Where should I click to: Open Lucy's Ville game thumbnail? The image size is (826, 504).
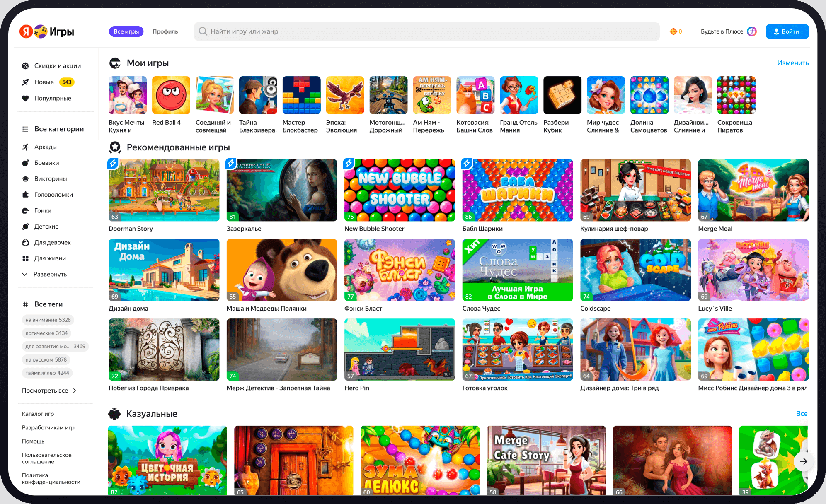753,270
